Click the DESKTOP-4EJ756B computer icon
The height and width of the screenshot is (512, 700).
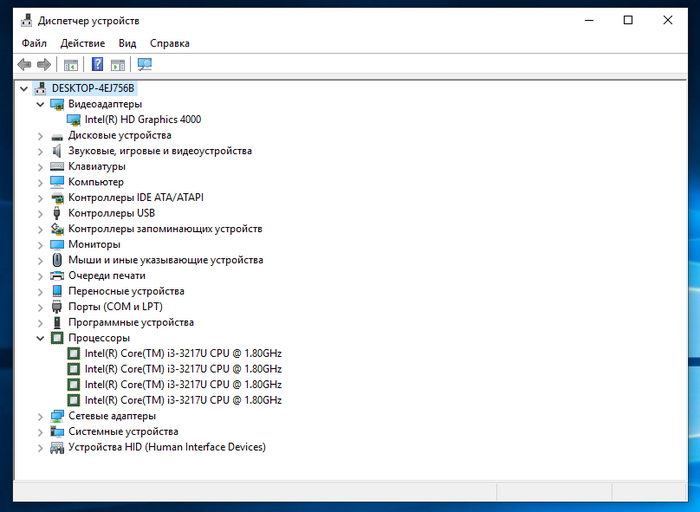[41, 88]
